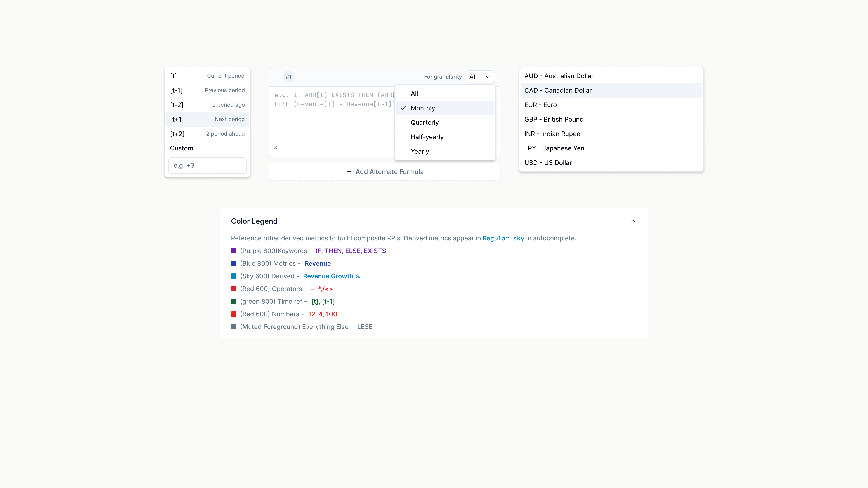868x488 pixels.
Task: Pick Half-yearly from the granularity menu
Action: (x=445, y=137)
